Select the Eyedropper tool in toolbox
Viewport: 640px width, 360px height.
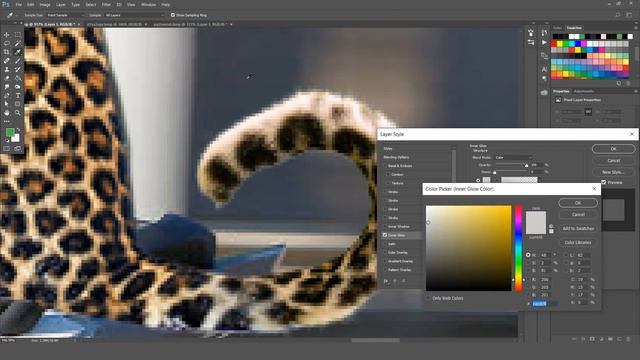pos(18,52)
